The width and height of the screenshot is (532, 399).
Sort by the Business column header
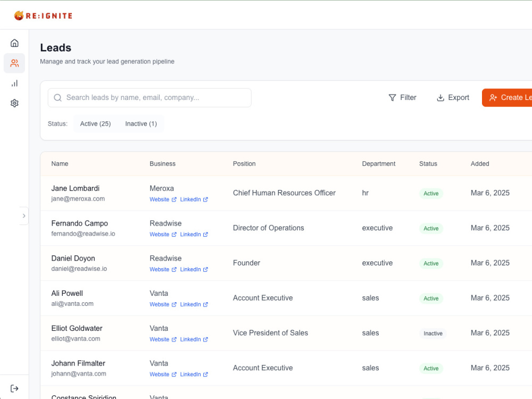point(162,163)
